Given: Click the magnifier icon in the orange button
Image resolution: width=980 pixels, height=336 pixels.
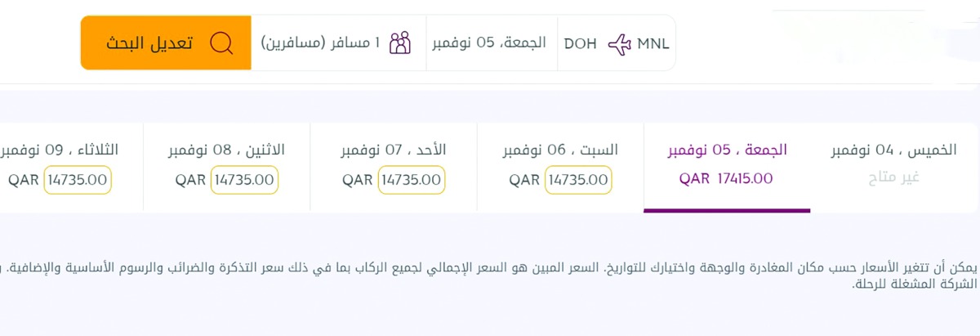Looking at the screenshot, I should point(221,43).
